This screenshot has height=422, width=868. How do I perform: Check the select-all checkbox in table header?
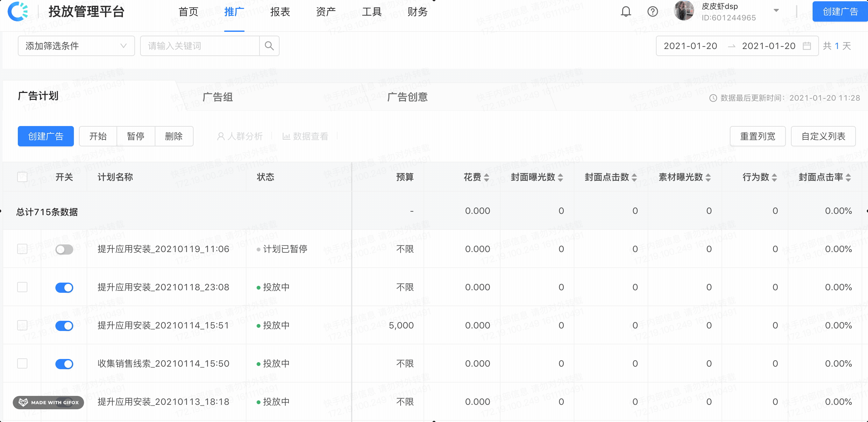(x=22, y=177)
